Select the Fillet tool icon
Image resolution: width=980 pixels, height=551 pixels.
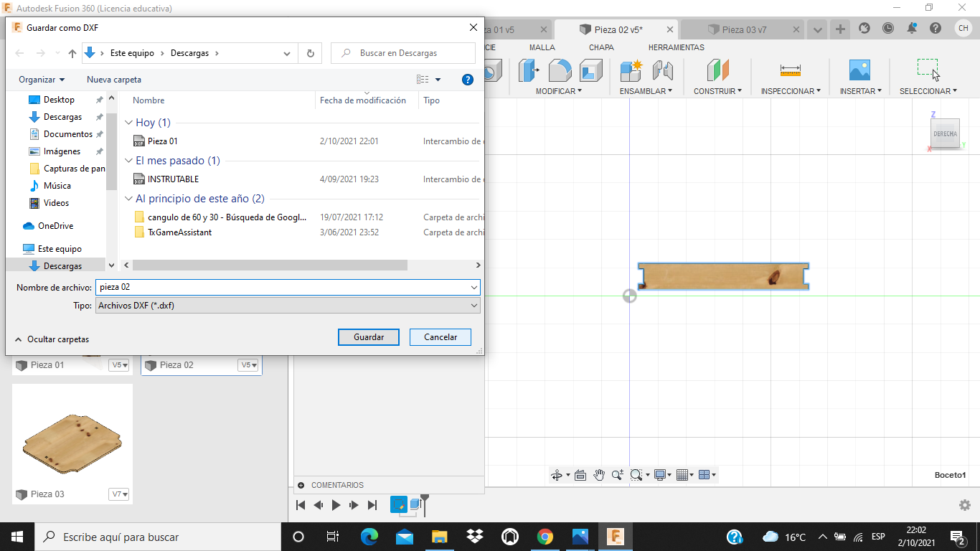(x=560, y=71)
